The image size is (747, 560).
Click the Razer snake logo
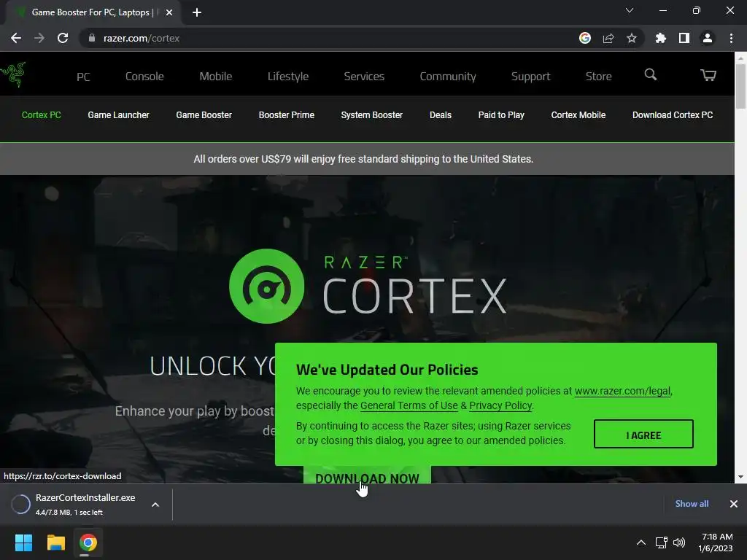(13, 74)
